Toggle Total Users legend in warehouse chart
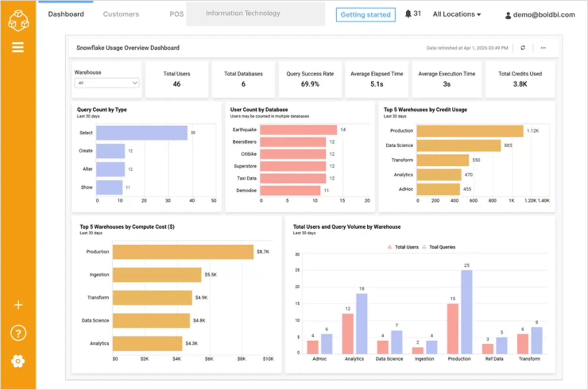 pos(403,247)
